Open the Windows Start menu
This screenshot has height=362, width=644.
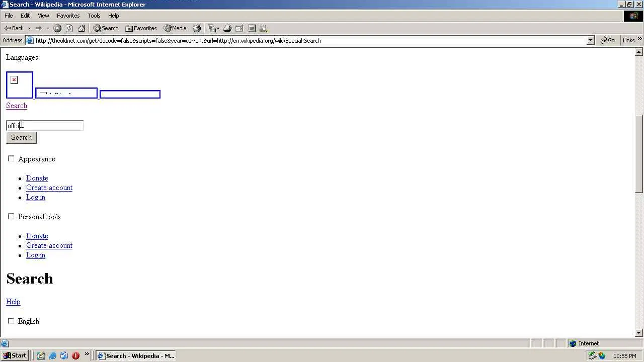pyautogui.click(x=15, y=355)
